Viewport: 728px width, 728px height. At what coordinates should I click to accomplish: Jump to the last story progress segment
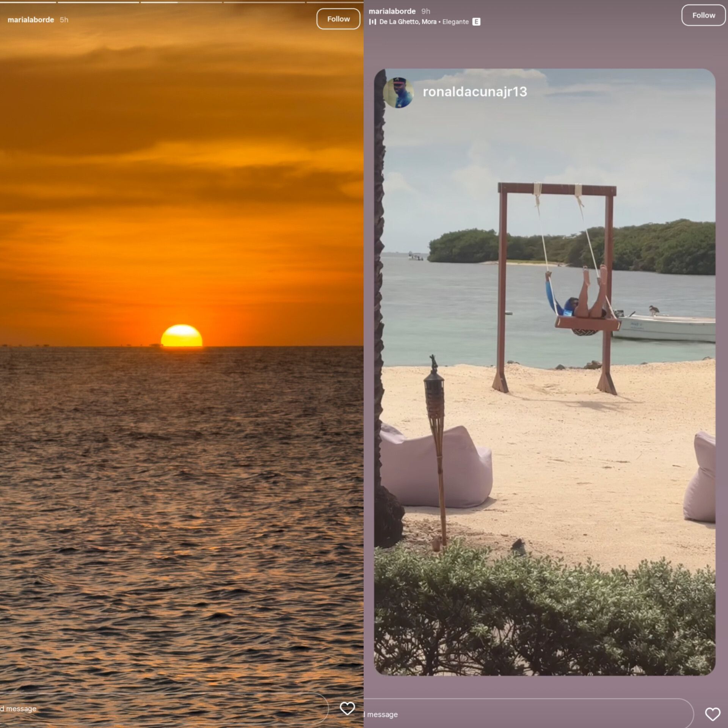tap(334, 2)
